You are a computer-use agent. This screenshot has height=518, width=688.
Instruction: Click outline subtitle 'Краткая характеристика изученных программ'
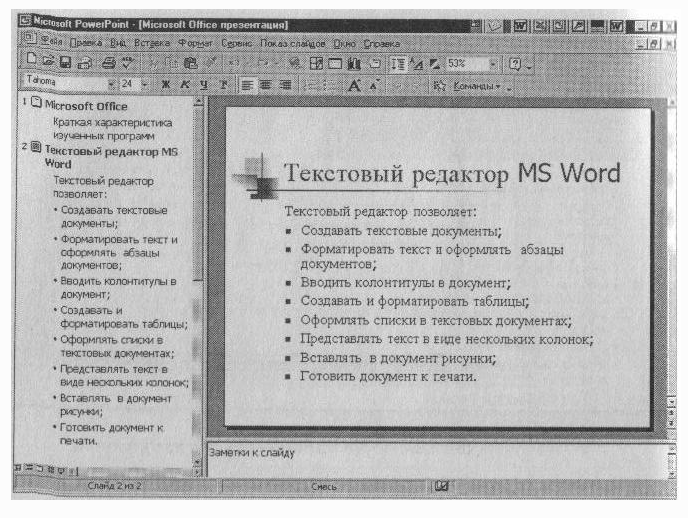112,129
